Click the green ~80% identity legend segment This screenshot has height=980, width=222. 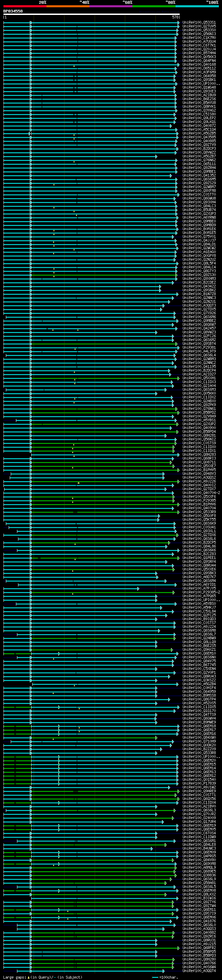coord(154,6)
